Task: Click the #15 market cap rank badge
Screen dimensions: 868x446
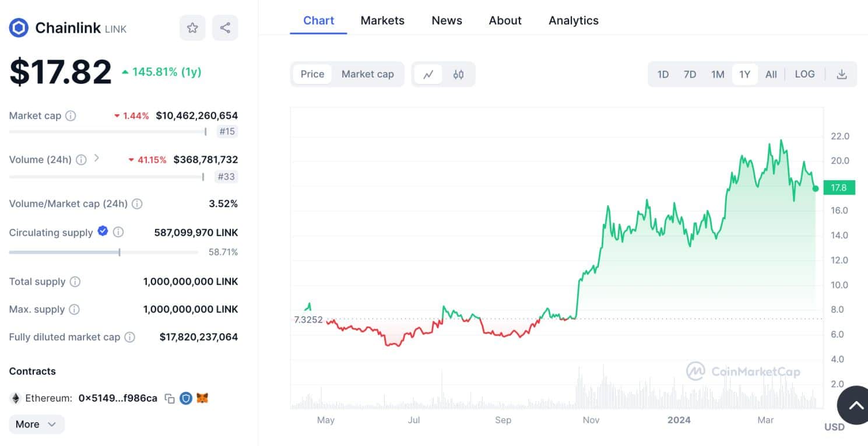Action: 227,131
